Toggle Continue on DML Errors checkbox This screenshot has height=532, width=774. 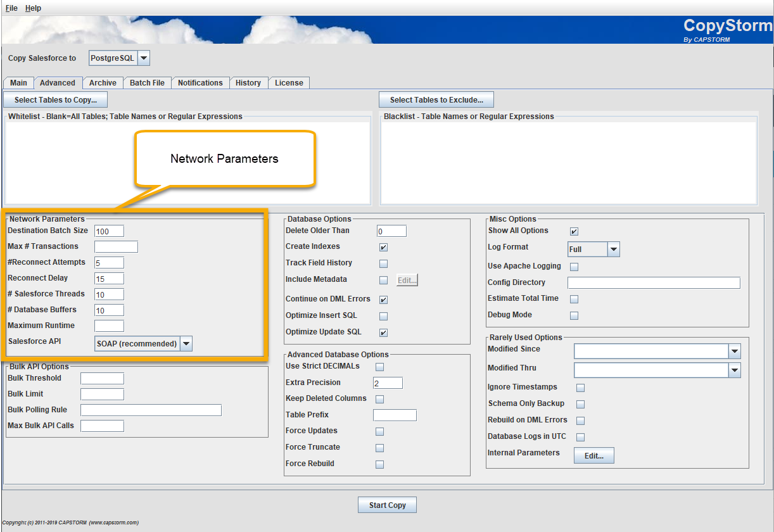[383, 300]
